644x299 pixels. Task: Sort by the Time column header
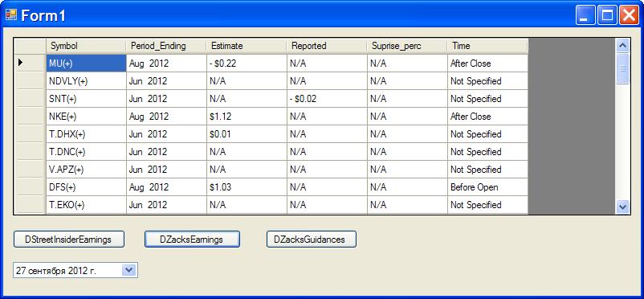487,46
